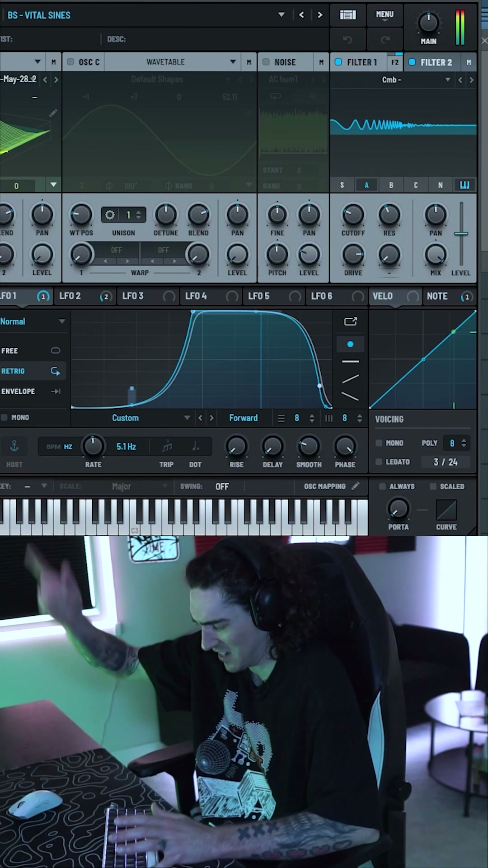Viewport: 488px width, 868px height.
Task: Open the preset browser list icon
Action: coord(347,15)
